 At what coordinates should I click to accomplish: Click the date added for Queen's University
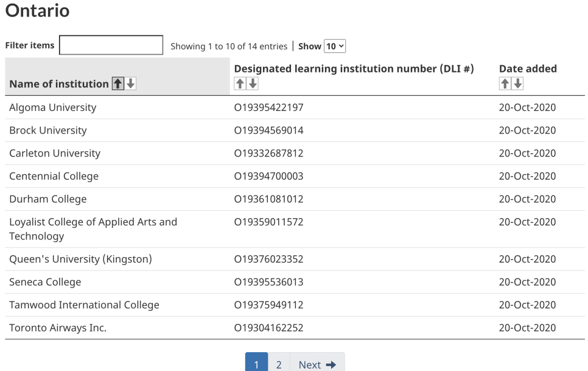point(527,259)
